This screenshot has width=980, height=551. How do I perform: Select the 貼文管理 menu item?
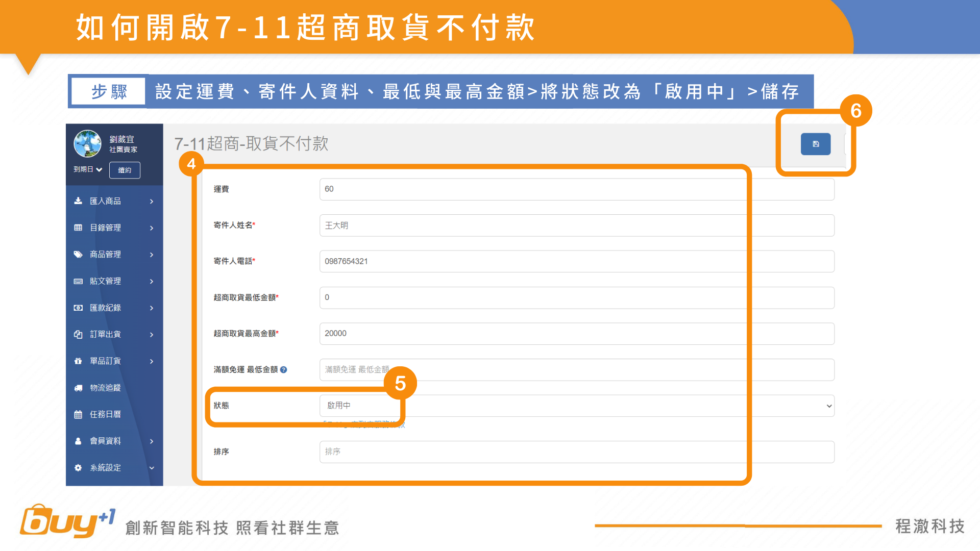106,281
